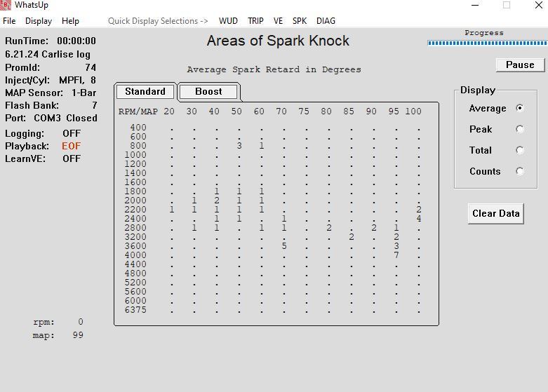Screen dimensions: 548x392
Task: Click the Clear Data button
Action: tap(495, 213)
